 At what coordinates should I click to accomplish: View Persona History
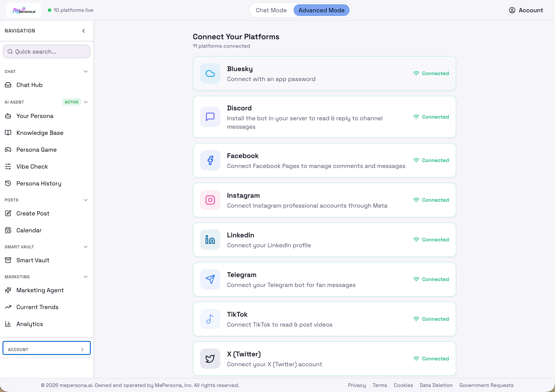pyautogui.click(x=47, y=183)
